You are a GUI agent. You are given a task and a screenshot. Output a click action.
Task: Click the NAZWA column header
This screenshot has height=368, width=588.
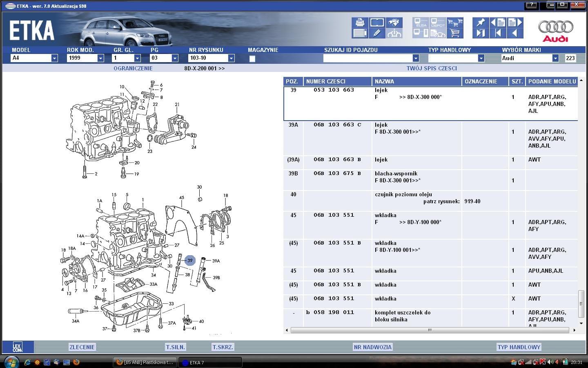pos(417,81)
